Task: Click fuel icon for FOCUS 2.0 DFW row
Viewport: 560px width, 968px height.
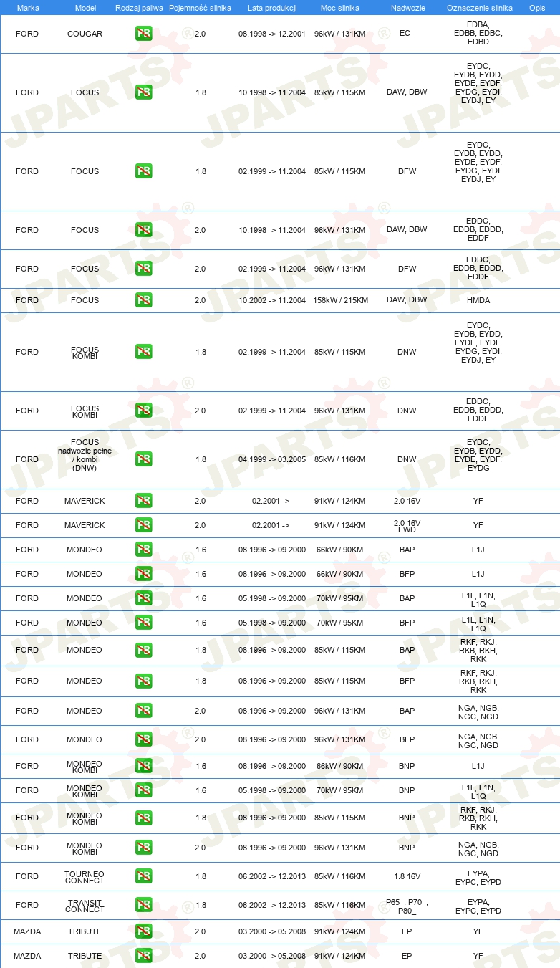Action: coord(144,269)
